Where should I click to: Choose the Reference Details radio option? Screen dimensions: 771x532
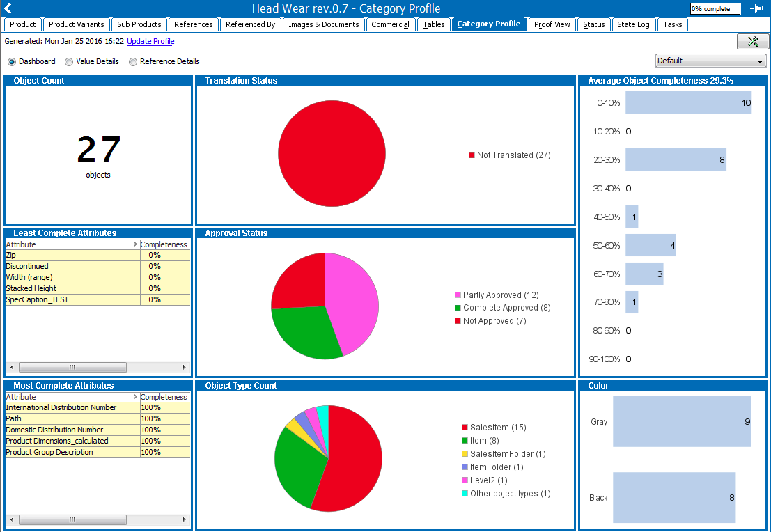pos(133,61)
